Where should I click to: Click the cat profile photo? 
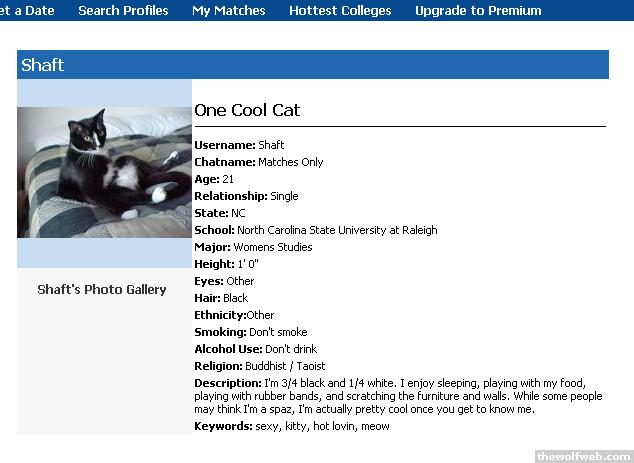(104, 172)
